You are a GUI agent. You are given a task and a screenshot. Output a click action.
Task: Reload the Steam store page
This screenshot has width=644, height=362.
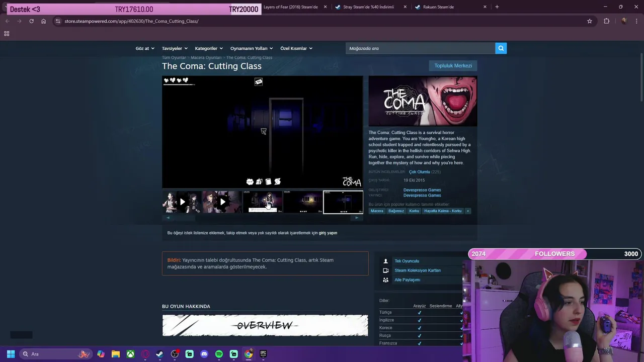point(31,21)
